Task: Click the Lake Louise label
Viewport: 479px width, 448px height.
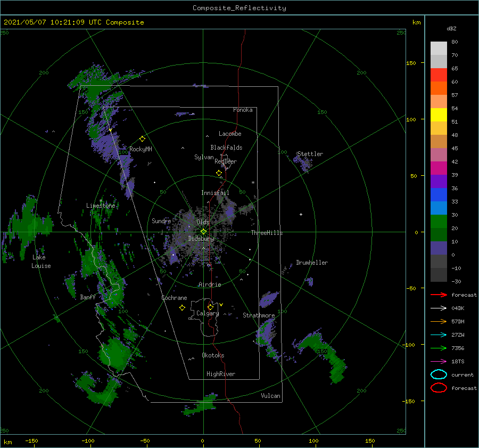Action: click(41, 262)
